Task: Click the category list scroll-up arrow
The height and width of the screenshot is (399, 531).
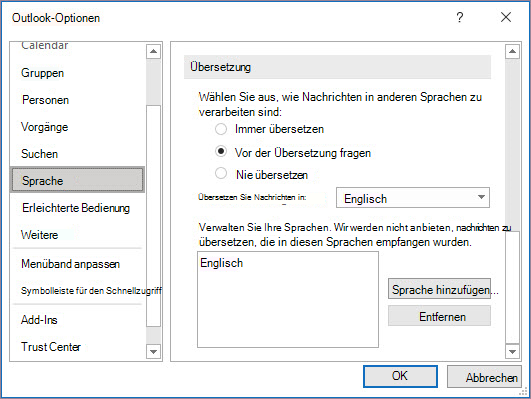Action: click(x=153, y=51)
